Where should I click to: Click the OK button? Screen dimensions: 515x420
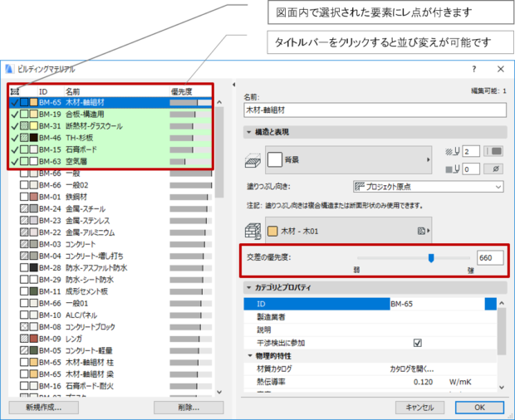(479, 408)
